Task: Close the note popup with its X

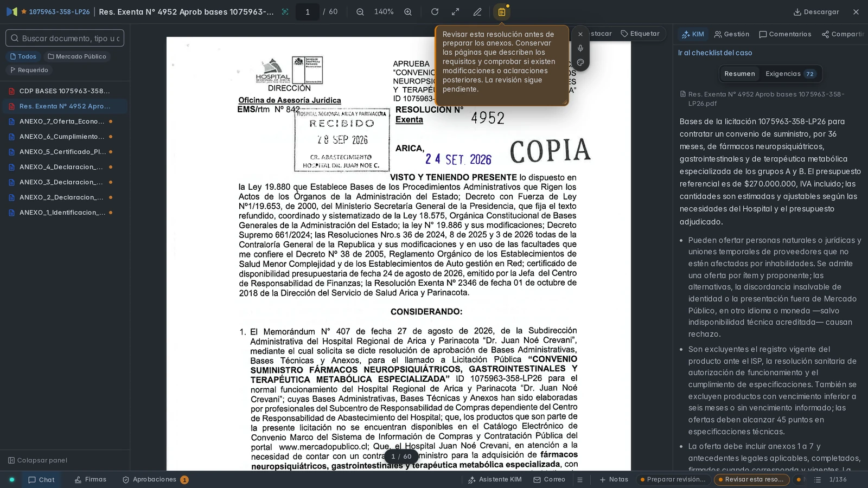Action: click(x=580, y=34)
